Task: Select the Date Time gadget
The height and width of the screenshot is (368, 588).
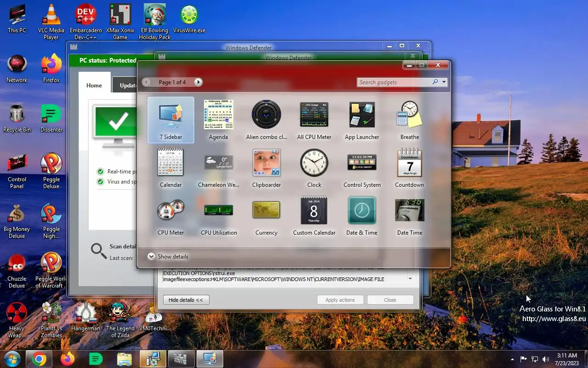Action: tap(410, 215)
